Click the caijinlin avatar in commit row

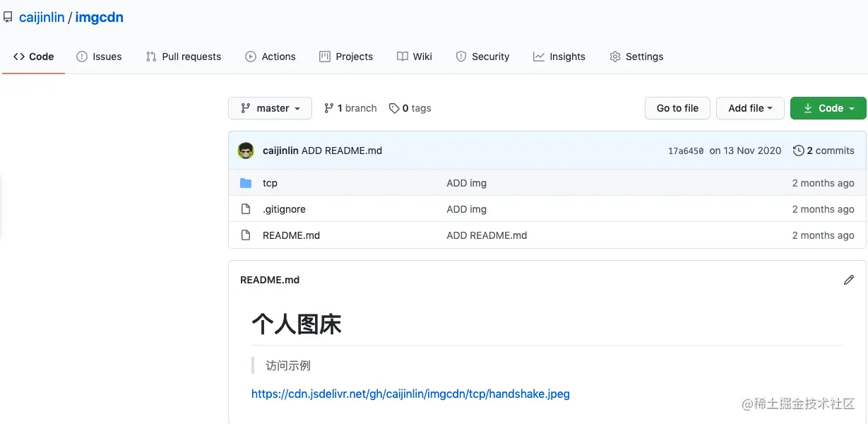[246, 151]
